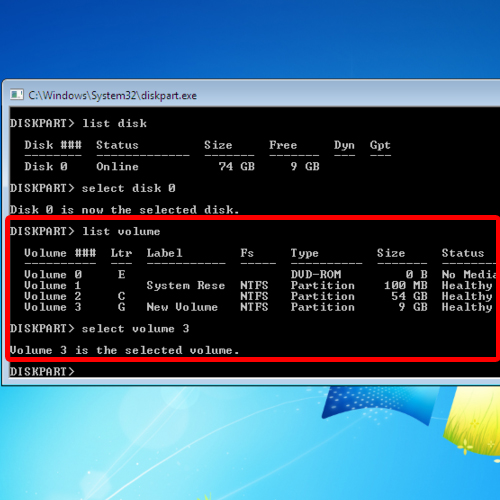500x500 pixels.
Task: Click 'Disk 0 is now the selected disk' message
Action: tap(124, 210)
